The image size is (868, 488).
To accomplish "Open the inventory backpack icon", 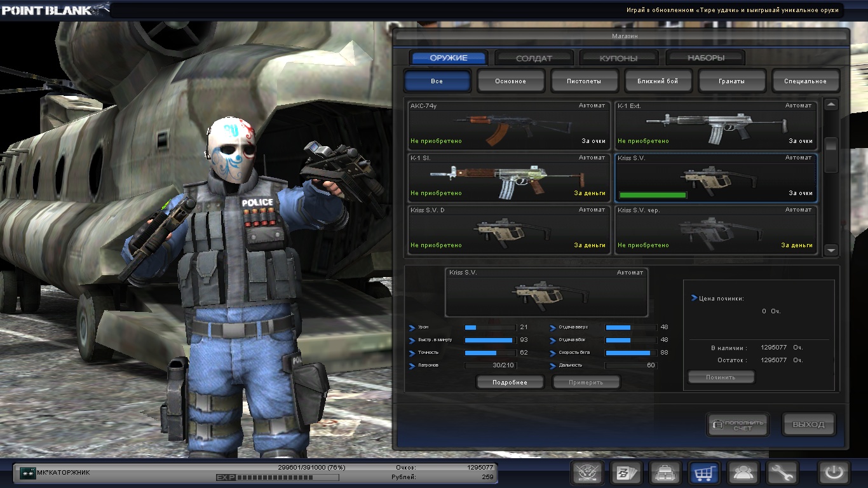I will coord(666,473).
